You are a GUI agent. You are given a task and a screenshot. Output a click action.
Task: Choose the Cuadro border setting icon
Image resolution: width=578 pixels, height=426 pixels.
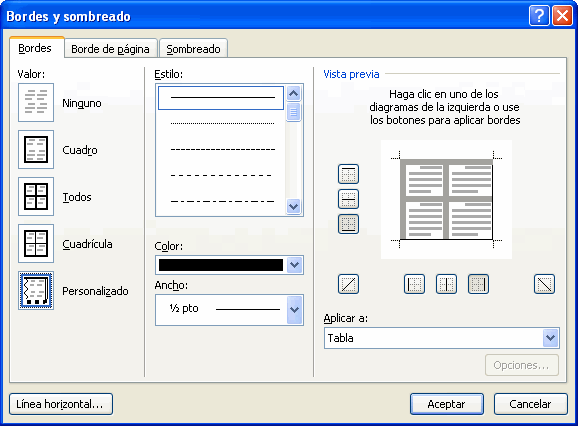coord(36,149)
